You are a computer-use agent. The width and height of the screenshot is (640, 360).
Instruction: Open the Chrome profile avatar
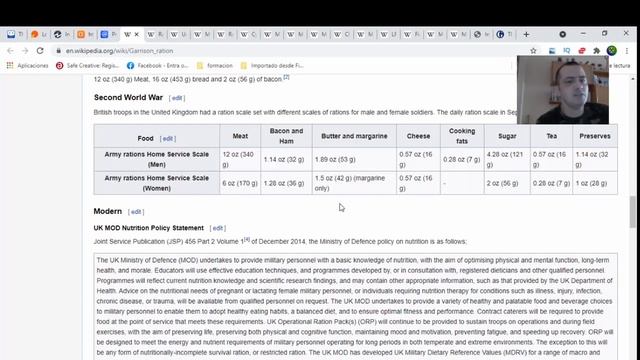coord(611,51)
